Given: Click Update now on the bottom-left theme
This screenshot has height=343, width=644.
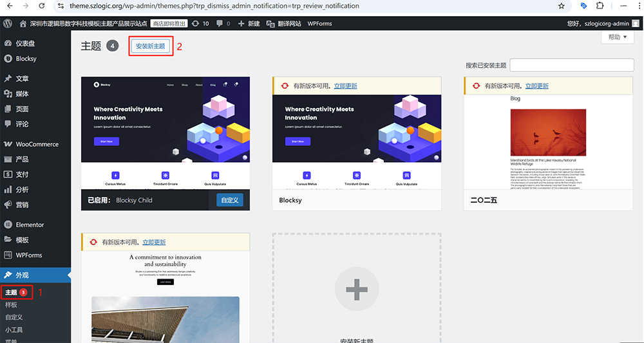Looking at the screenshot, I should [154, 242].
